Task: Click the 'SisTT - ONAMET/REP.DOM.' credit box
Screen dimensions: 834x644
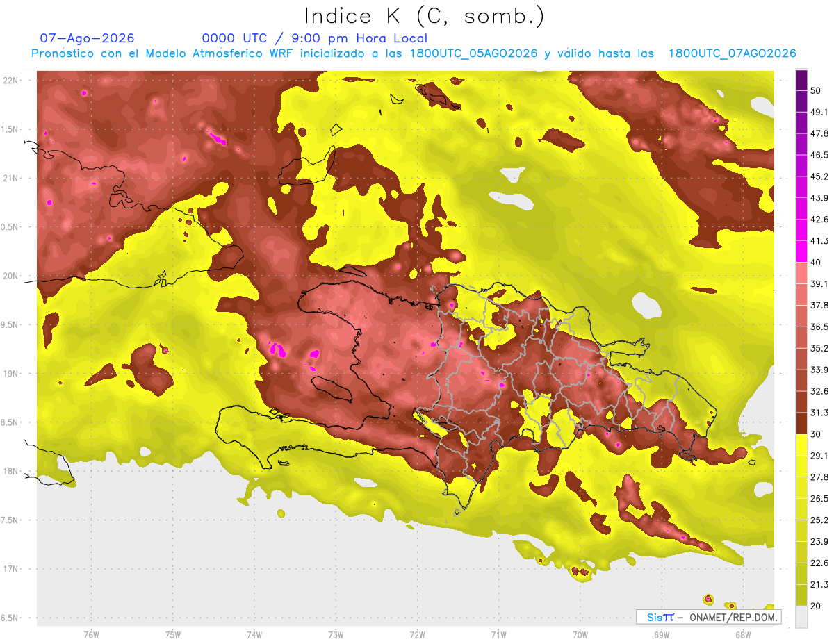Action: (x=708, y=617)
